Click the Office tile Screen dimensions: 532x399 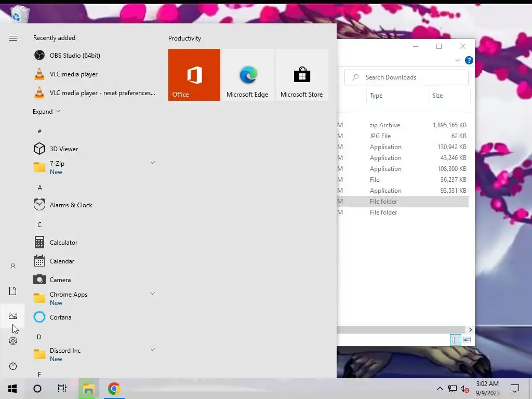coord(194,75)
